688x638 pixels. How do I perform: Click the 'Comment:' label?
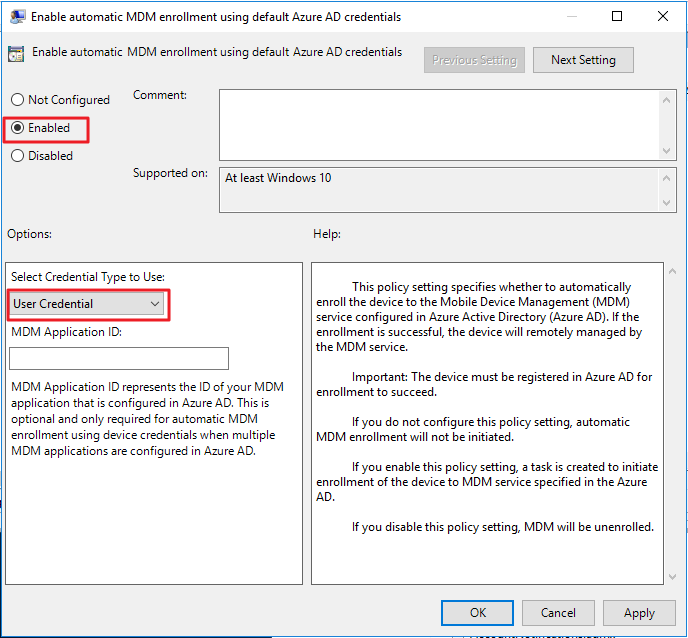(160, 95)
